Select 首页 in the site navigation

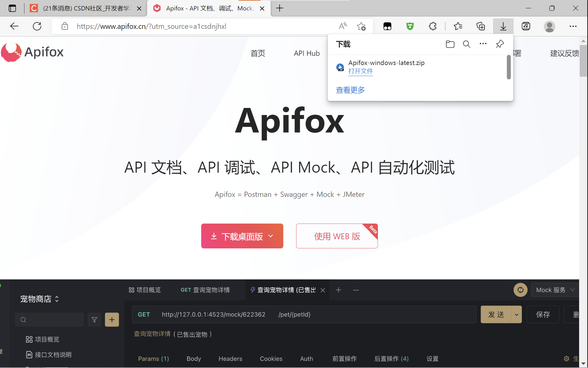[258, 53]
